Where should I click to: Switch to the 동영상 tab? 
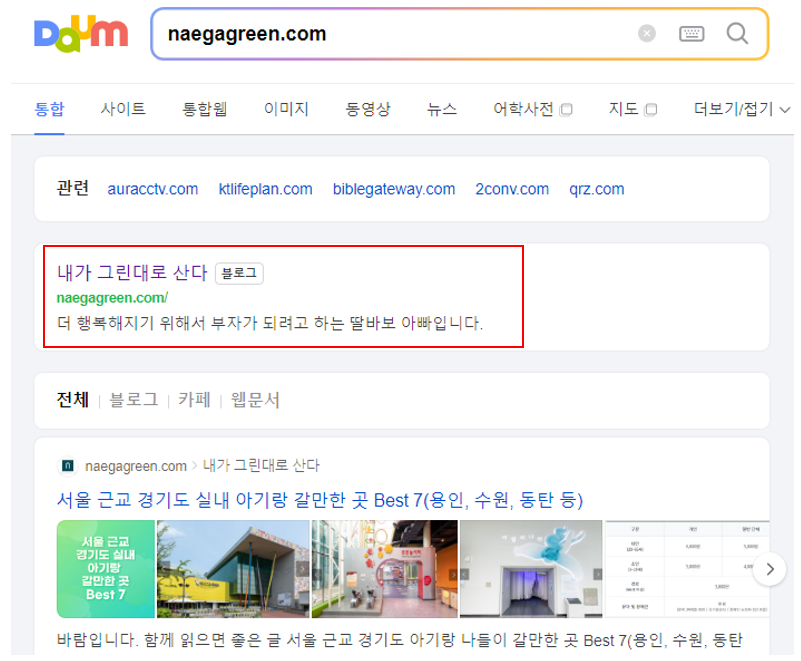[x=368, y=109]
